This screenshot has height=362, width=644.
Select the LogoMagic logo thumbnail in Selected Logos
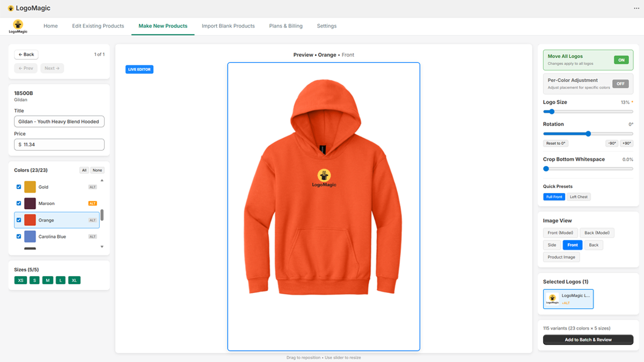tap(552, 299)
